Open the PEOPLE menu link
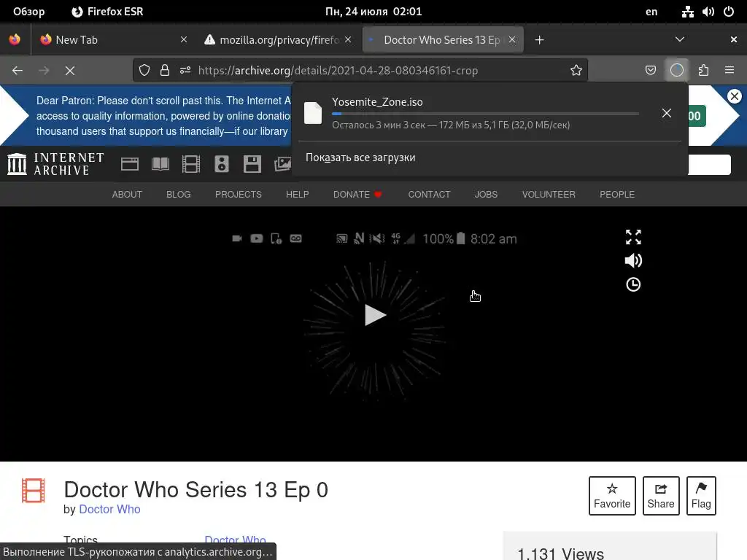The image size is (747, 560). 617,194
